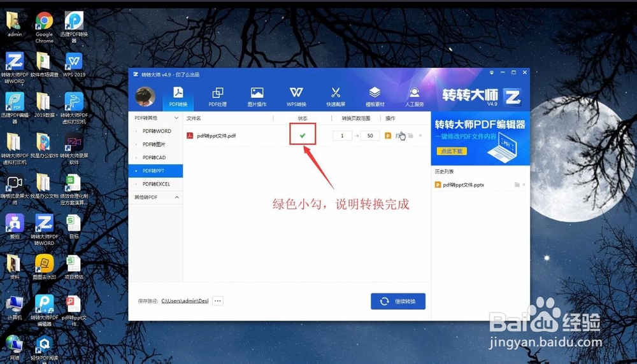
Task: Open 轻快PDF阅读 desktop icon
Action: 45,348
